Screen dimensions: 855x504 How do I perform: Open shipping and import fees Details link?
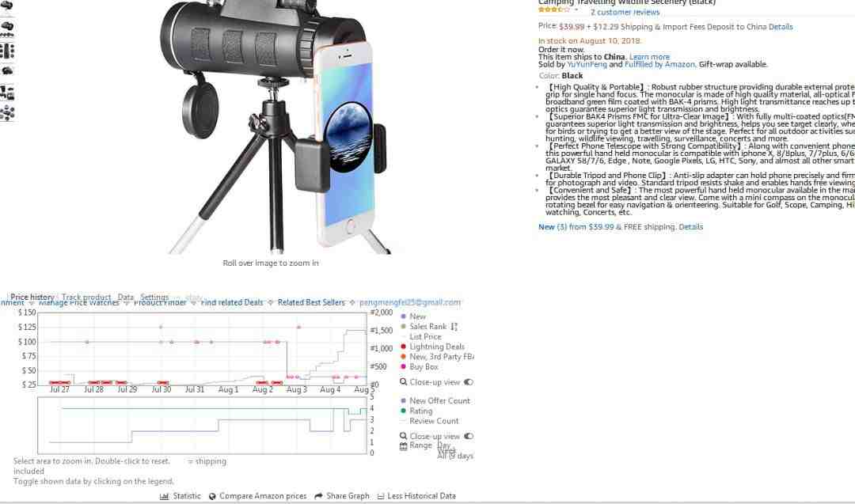[781, 27]
